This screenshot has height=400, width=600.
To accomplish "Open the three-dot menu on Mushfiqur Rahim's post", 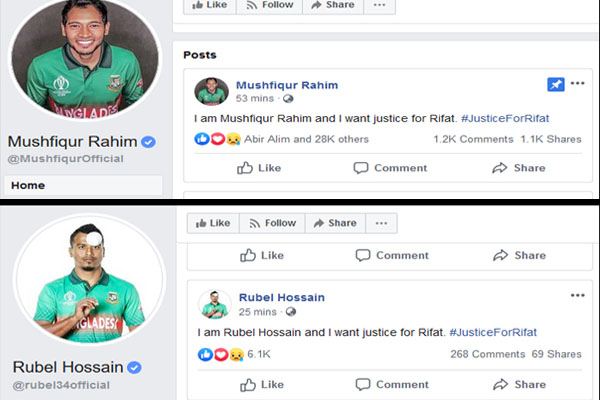I will click(x=578, y=84).
